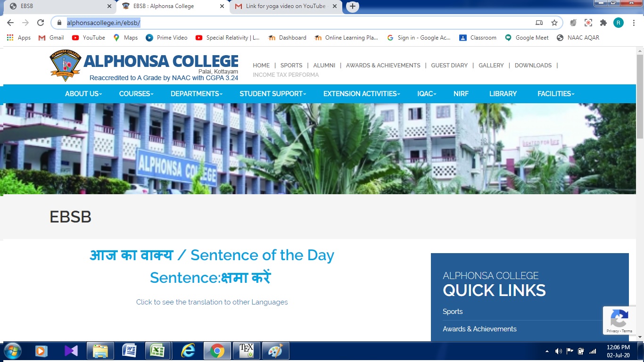644x362 pixels.
Task: Open the FACILITIES dropdown menu
Action: tap(556, 94)
